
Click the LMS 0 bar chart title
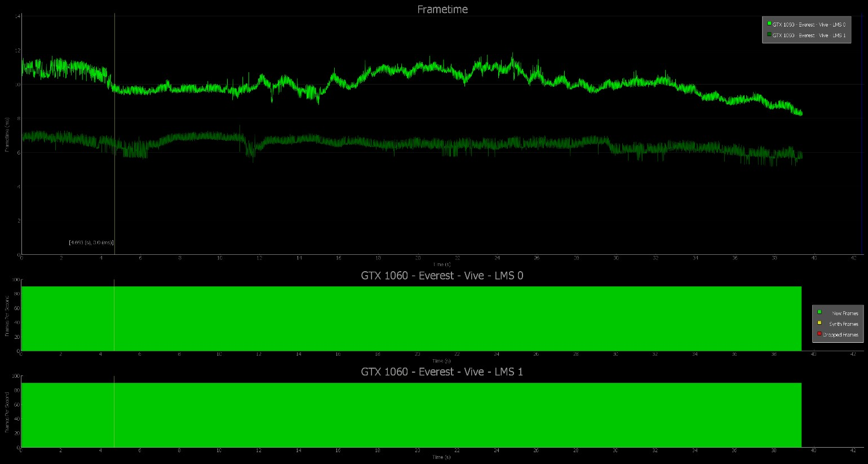point(442,276)
